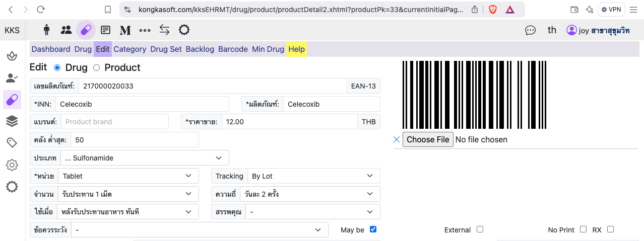This screenshot has height=241, width=644.
Task: Switch language with th button
Action: click(552, 30)
